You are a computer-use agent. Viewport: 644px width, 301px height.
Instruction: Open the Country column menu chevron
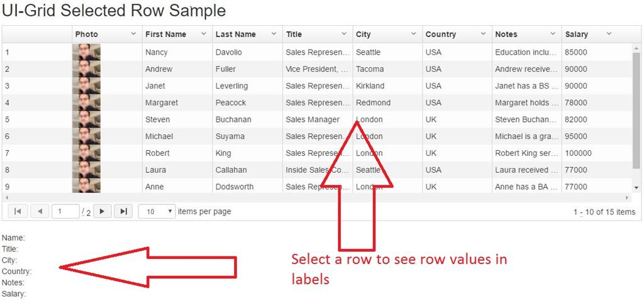coord(484,34)
